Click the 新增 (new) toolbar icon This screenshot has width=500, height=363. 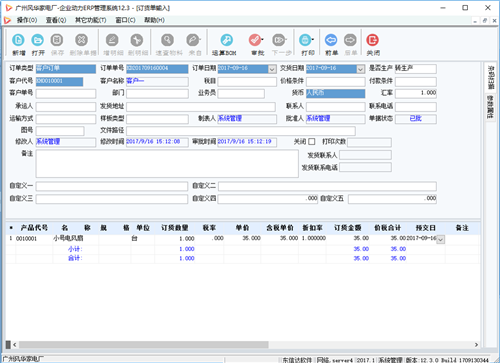(x=18, y=40)
